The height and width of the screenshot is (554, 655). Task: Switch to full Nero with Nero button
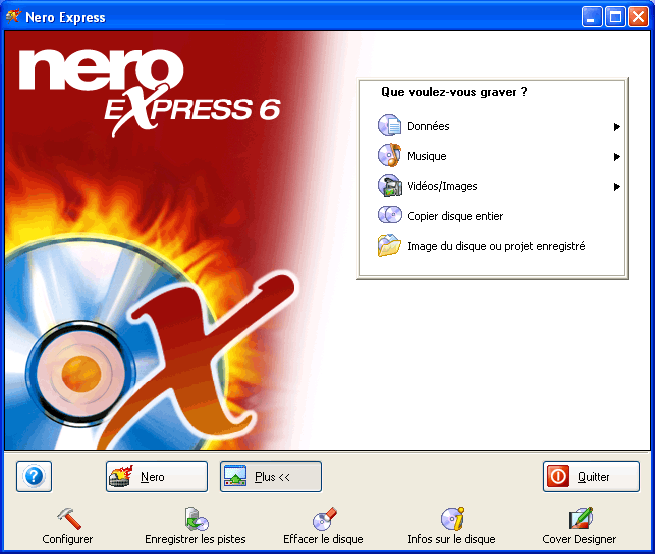pyautogui.click(x=157, y=477)
